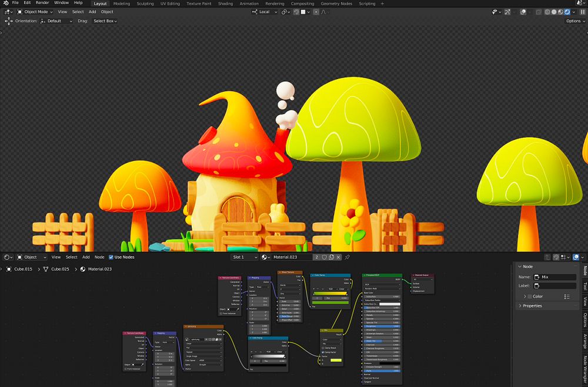Open the node editor type selector
Viewport: 588px width, 387px height.
click(x=8, y=257)
